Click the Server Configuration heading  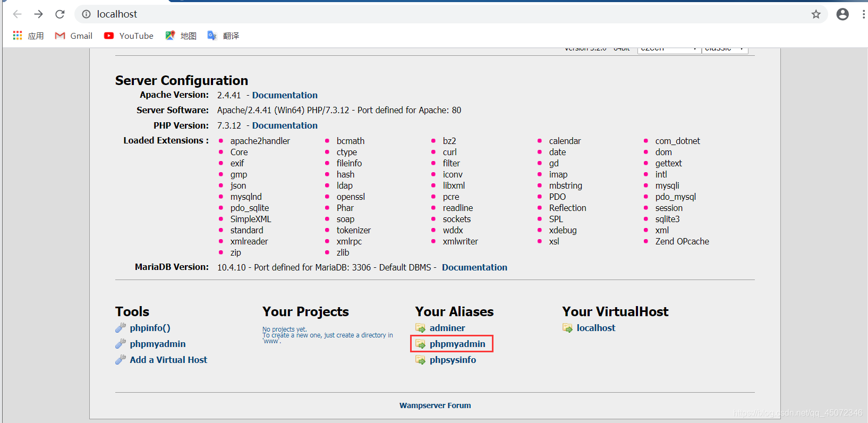(x=182, y=80)
